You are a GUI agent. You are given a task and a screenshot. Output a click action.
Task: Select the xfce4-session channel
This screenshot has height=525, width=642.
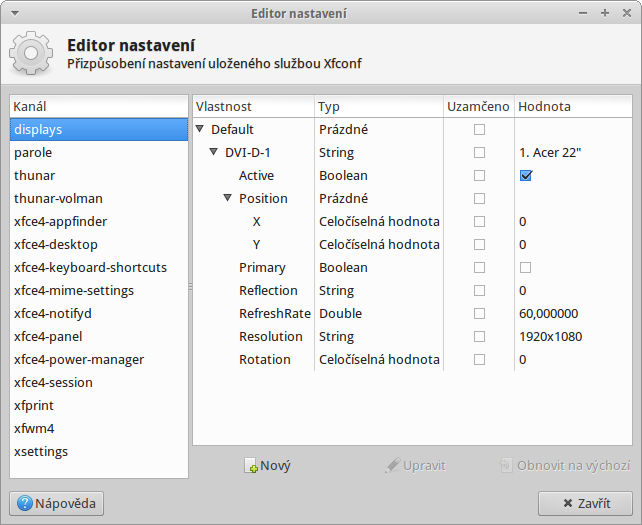click(x=99, y=382)
